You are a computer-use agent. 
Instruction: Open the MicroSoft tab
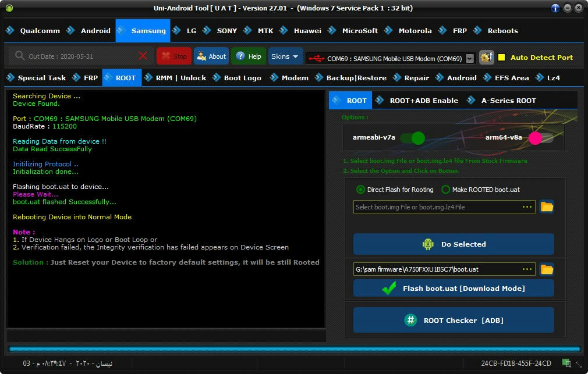pyautogui.click(x=353, y=31)
